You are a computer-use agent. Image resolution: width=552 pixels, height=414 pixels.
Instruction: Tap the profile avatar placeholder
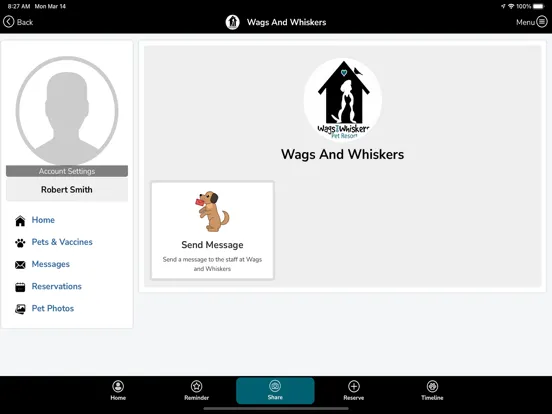[67, 110]
